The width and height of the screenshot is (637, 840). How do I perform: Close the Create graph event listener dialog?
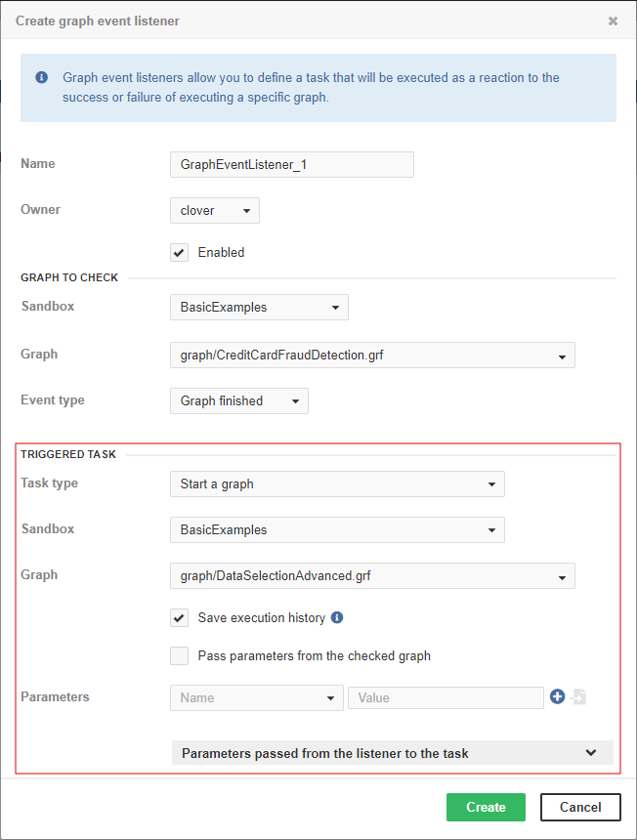pyautogui.click(x=613, y=21)
